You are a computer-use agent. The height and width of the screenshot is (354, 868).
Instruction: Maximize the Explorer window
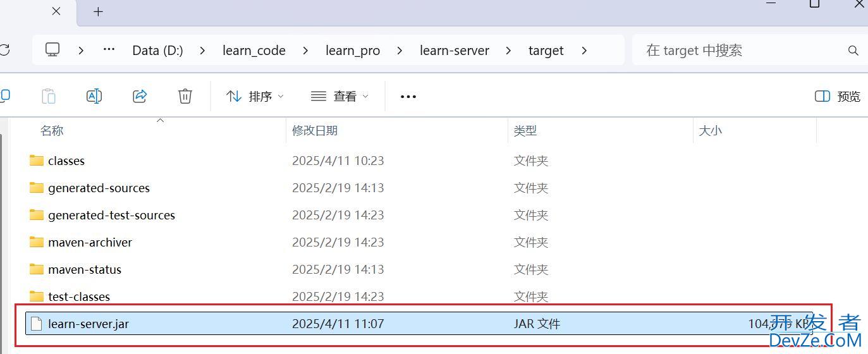pyautogui.click(x=814, y=3)
